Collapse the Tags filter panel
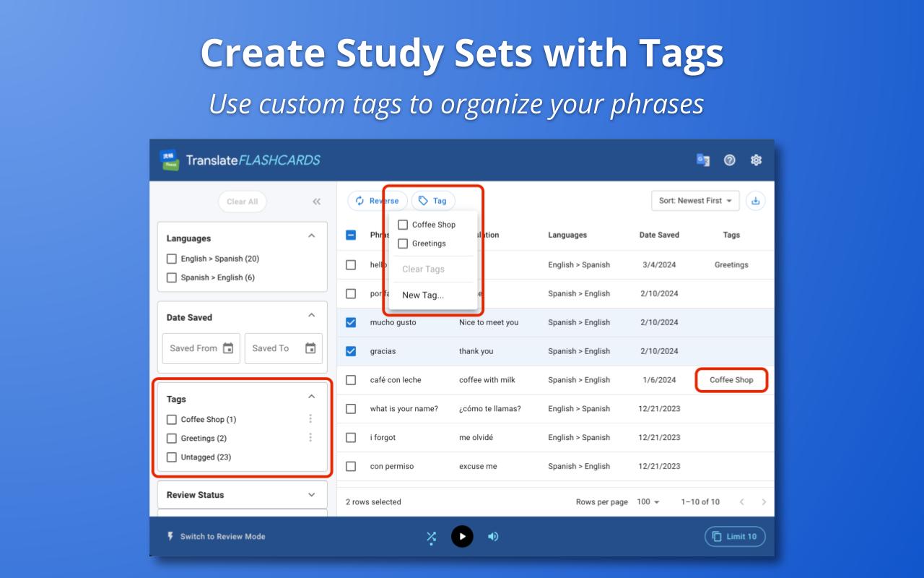This screenshot has width=924, height=578. [312, 397]
